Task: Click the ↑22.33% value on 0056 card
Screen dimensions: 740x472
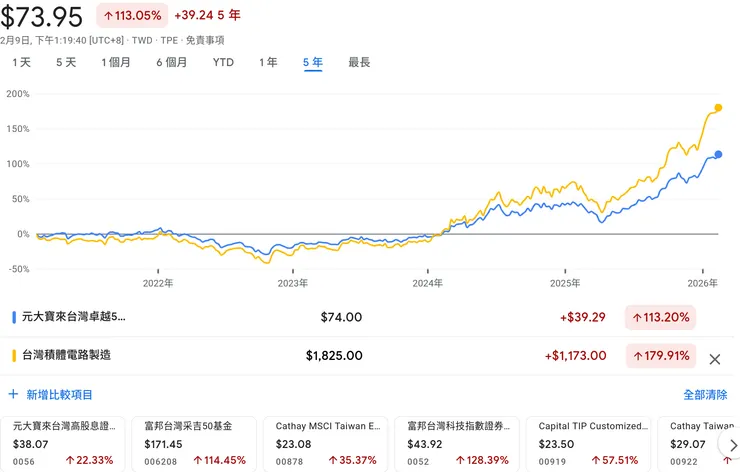Action: (90, 460)
